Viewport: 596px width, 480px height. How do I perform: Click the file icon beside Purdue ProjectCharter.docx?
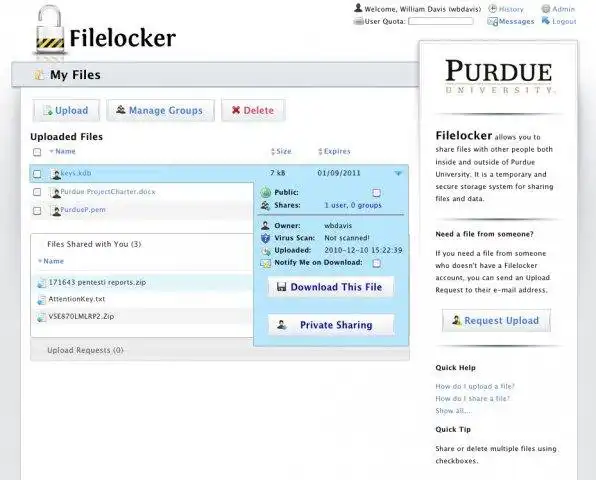pos(56,192)
